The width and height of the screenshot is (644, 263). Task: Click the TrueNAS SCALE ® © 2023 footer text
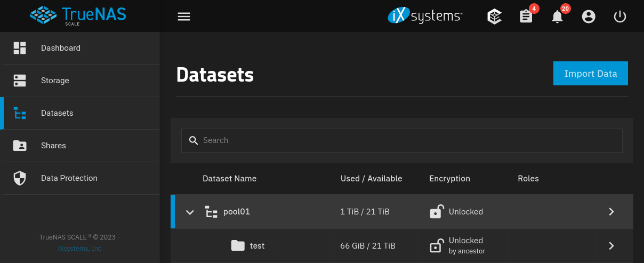[77, 237]
